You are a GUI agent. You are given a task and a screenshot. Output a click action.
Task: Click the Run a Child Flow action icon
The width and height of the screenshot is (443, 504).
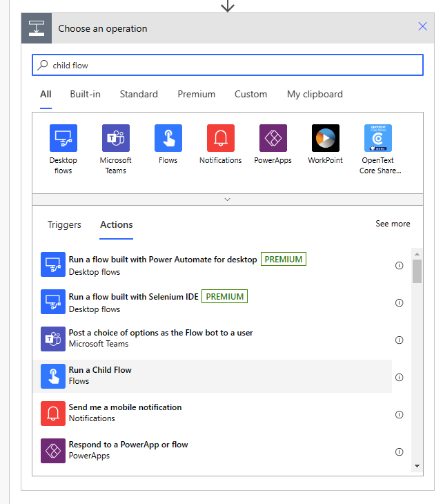[x=53, y=376]
